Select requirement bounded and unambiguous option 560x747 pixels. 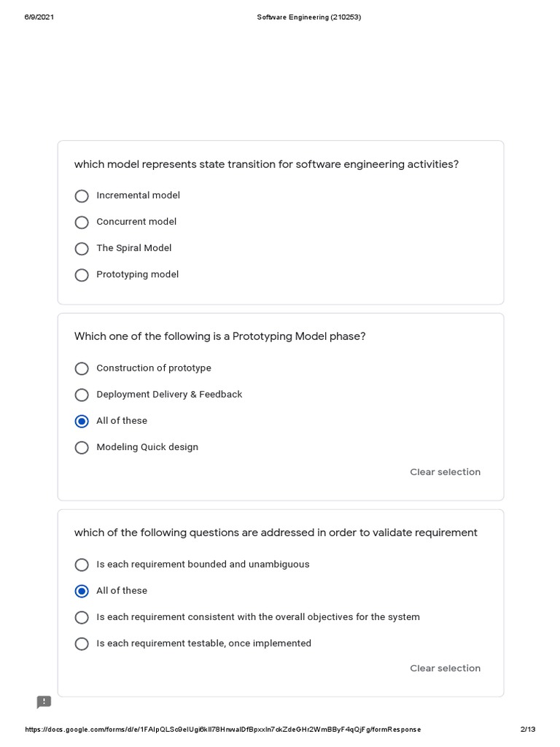82,565
